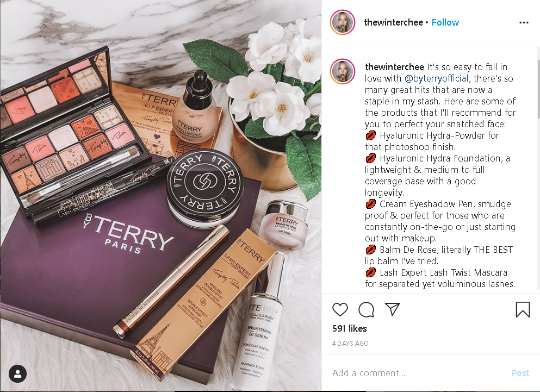Click the caption author avatar
540x392 pixels.
(343, 72)
